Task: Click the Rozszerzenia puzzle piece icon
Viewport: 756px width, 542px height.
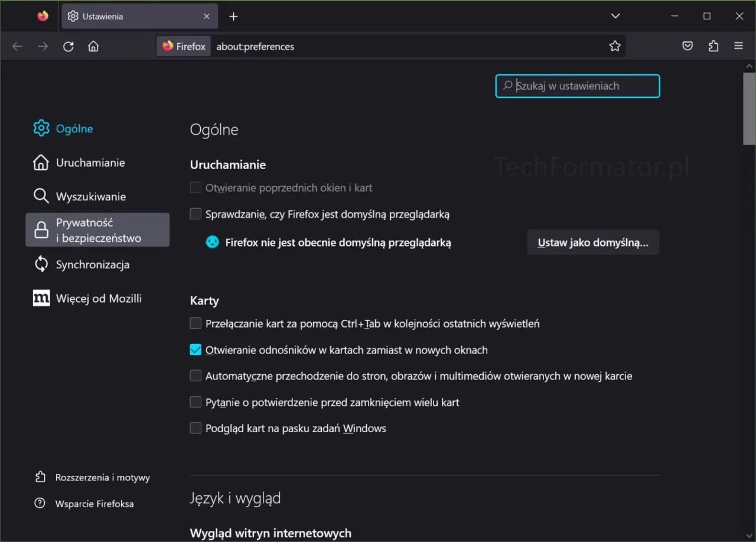Action: coord(40,477)
